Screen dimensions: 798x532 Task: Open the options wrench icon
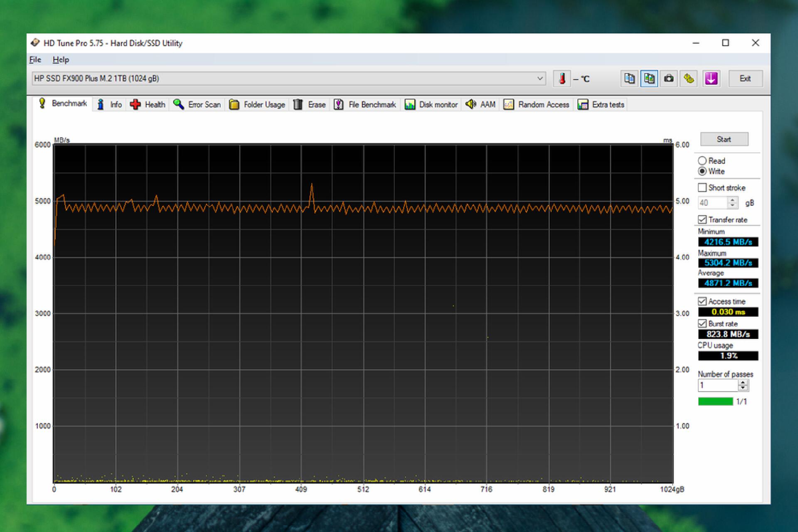tap(689, 79)
